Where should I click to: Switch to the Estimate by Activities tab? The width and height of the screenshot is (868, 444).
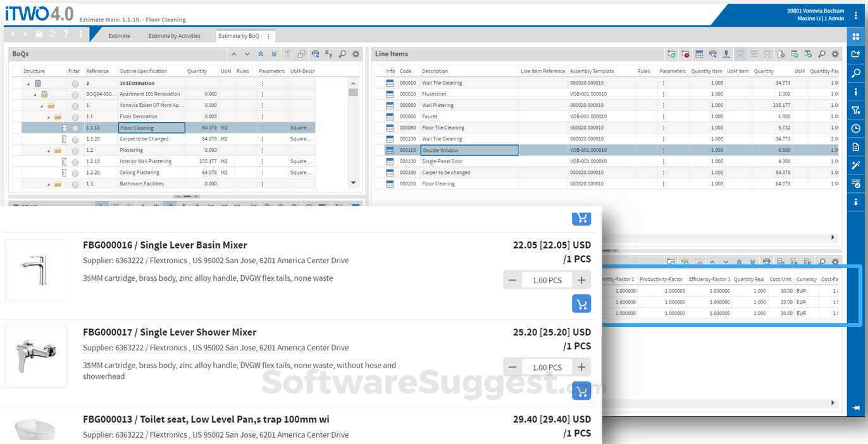tap(173, 36)
